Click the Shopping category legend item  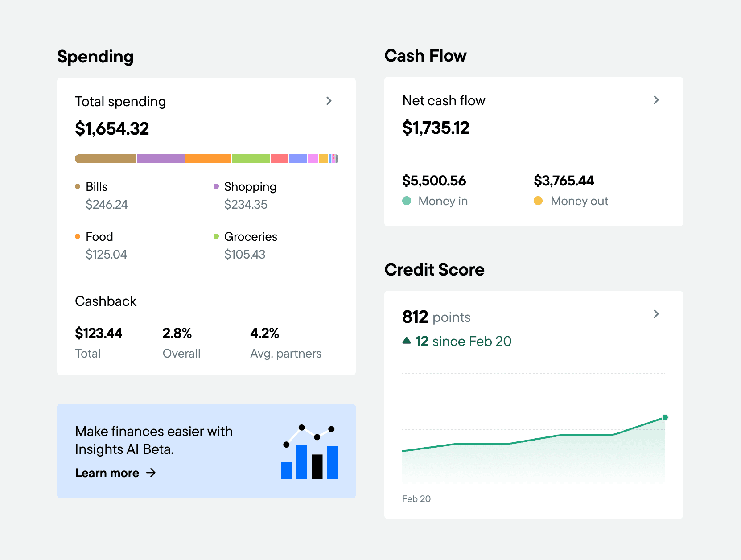[x=250, y=187]
